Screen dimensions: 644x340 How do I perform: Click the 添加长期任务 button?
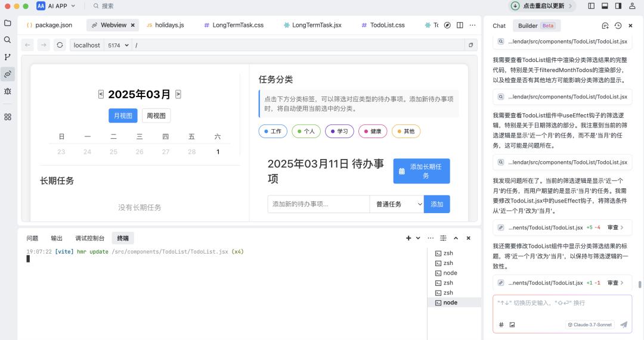(x=421, y=171)
